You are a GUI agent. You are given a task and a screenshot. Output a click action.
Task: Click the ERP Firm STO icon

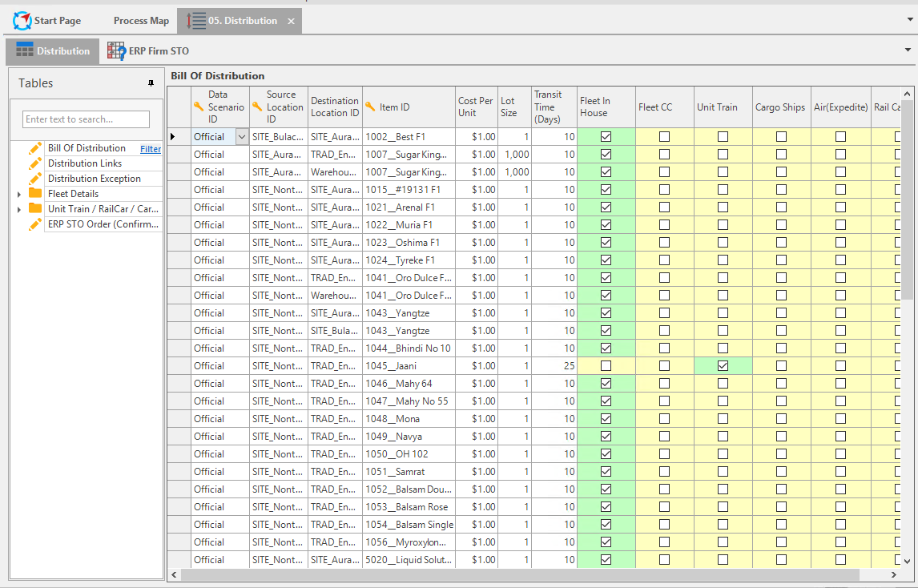(x=116, y=51)
